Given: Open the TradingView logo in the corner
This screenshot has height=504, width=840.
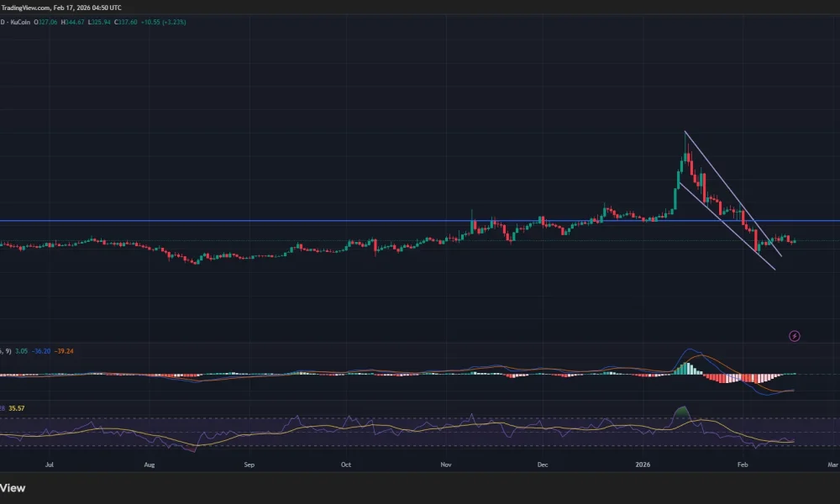Looking at the screenshot, I should (x=13, y=488).
